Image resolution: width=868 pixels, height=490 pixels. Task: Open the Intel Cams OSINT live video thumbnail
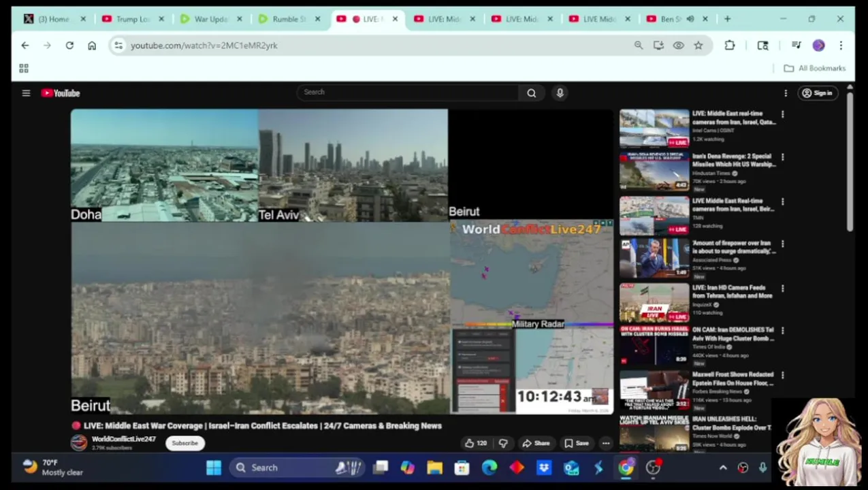click(x=654, y=129)
